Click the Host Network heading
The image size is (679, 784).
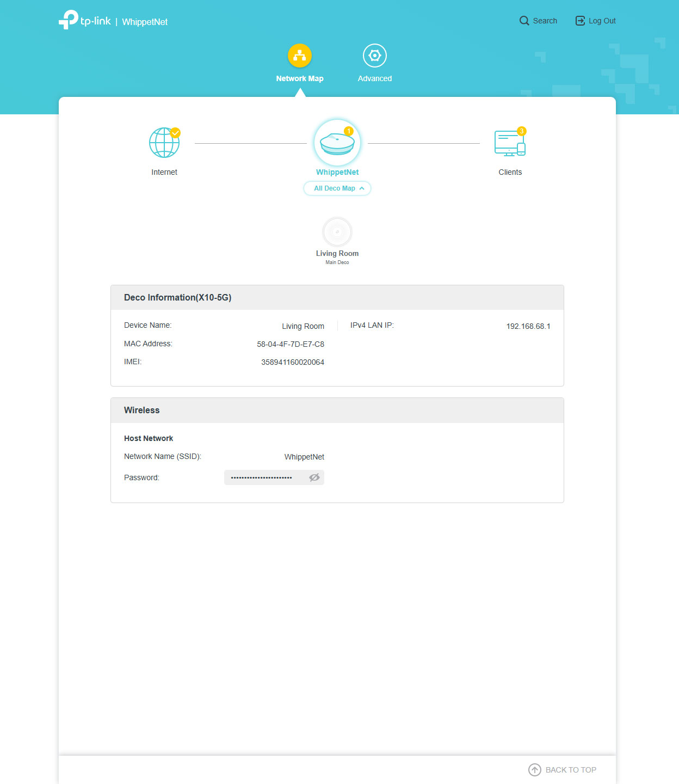click(149, 438)
